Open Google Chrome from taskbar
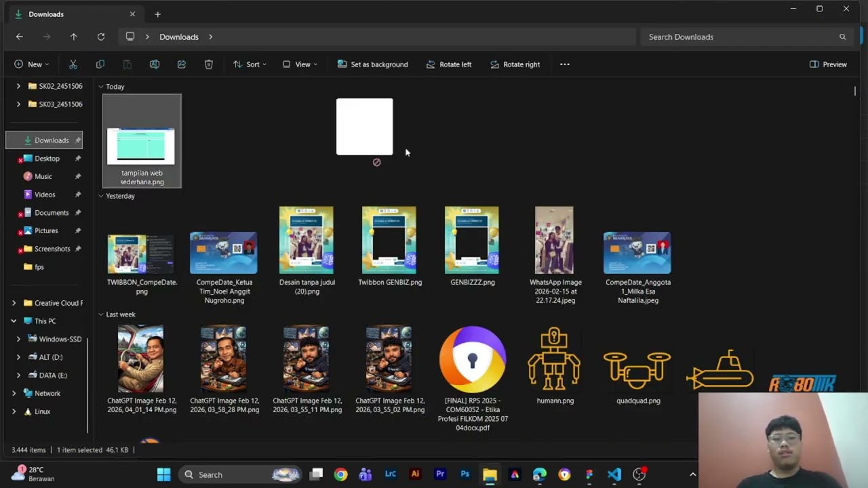Viewport: 868px width, 488px height. point(340,474)
